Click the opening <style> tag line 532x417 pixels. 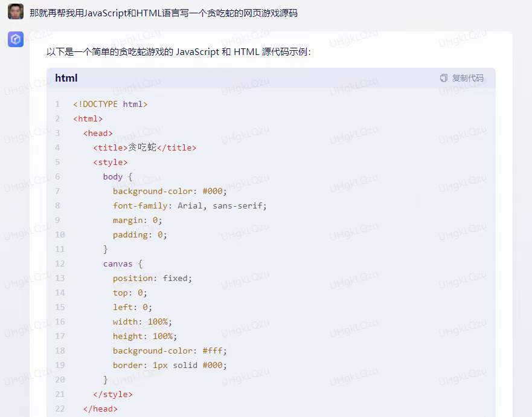coord(111,163)
